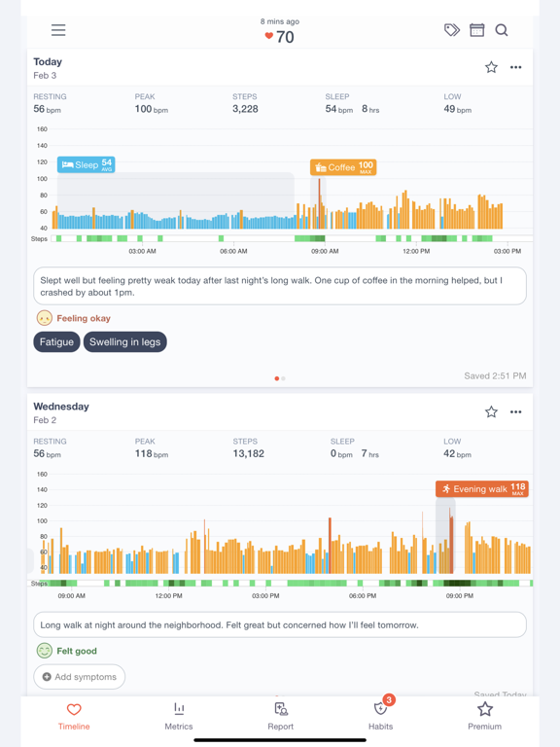
Task: Switch to the Timeline tab
Action: pyautogui.click(x=74, y=716)
